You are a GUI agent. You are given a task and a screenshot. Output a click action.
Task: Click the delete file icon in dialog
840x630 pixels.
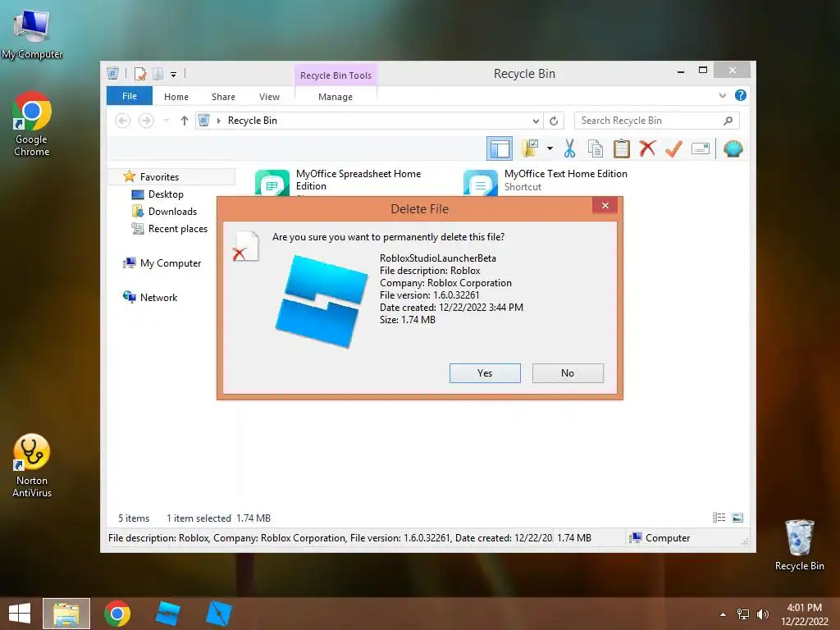(x=246, y=246)
